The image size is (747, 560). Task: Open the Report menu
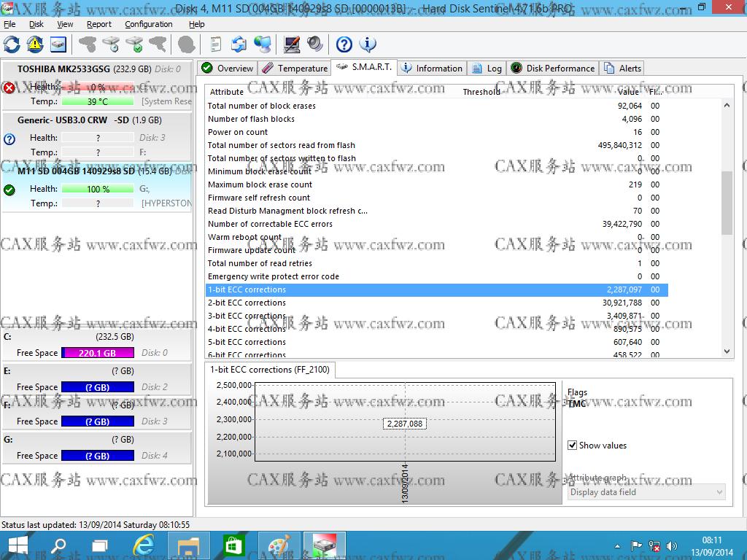[99, 24]
